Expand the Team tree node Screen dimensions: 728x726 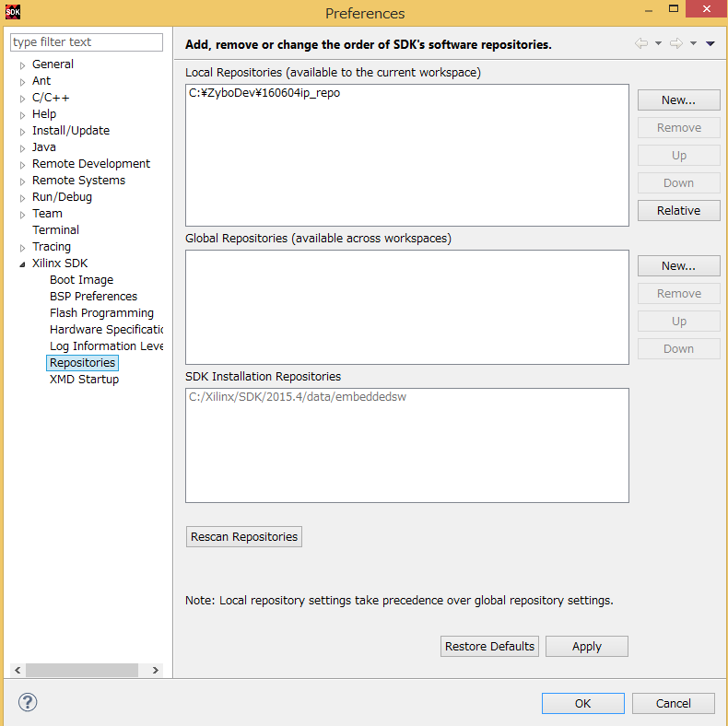(22, 215)
